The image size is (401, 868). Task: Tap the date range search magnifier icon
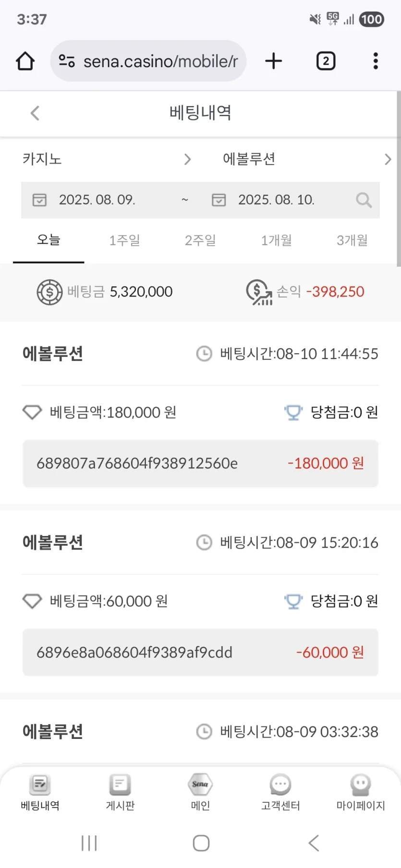pos(364,200)
